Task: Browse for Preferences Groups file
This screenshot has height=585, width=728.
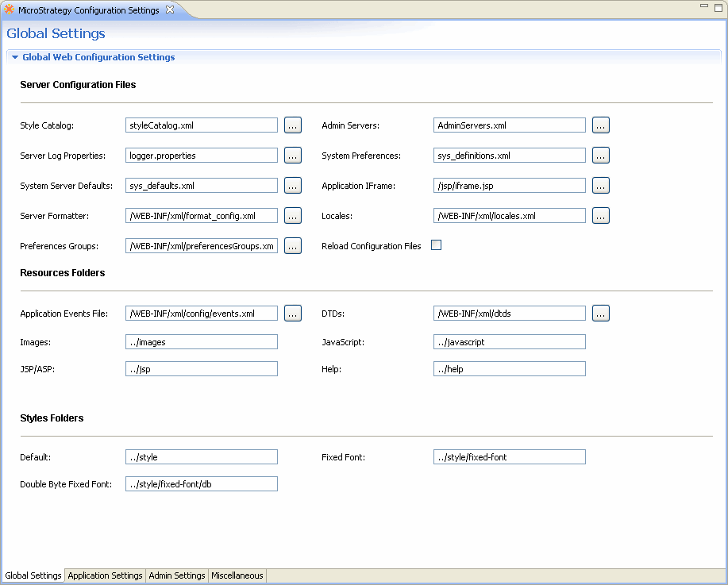Action: pyautogui.click(x=293, y=245)
